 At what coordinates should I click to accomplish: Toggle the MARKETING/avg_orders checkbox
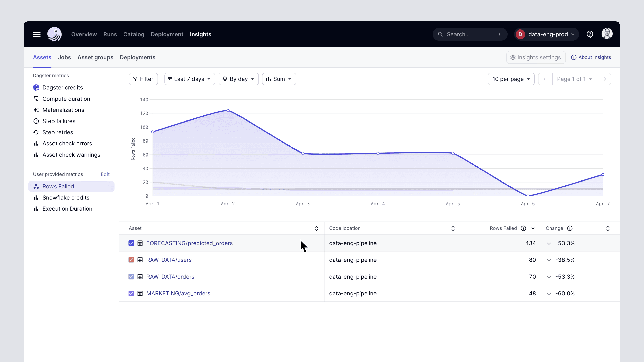click(x=131, y=293)
